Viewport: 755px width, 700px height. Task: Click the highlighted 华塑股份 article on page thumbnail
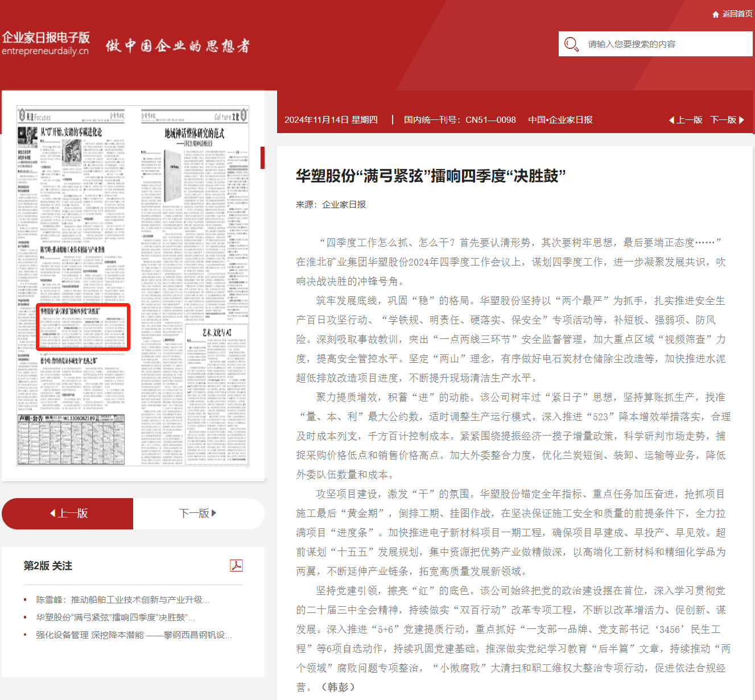coord(83,327)
